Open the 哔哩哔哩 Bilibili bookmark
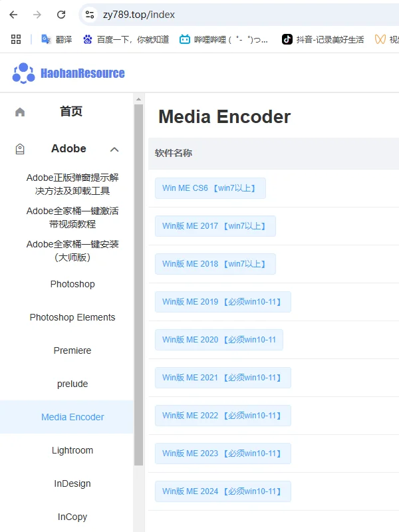Screen dimensions: 399x532 coord(223,39)
